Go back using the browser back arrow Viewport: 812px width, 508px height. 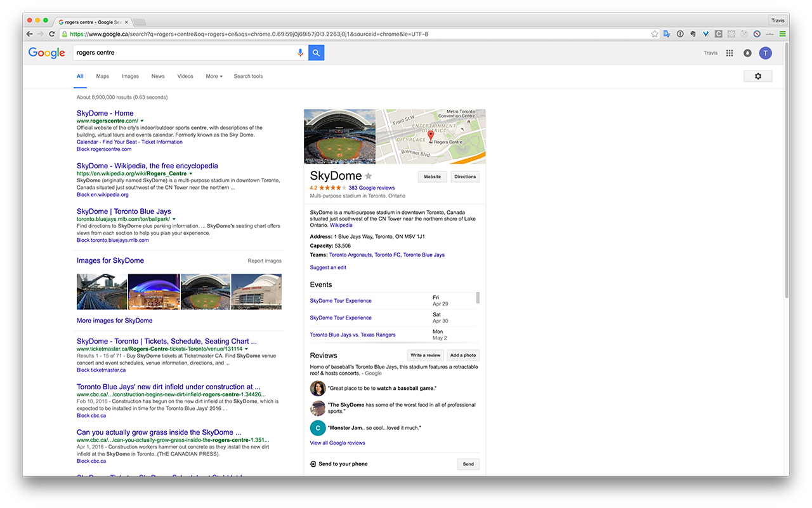coord(30,34)
